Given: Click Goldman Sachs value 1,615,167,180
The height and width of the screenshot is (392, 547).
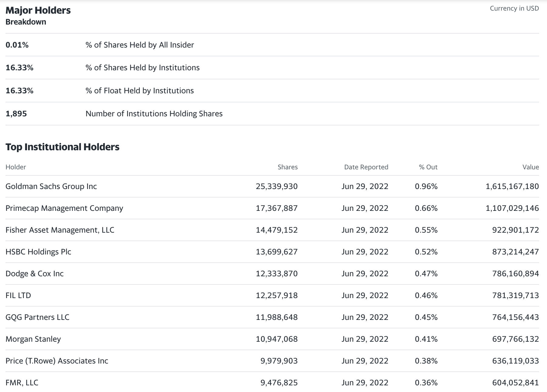Looking at the screenshot, I should coord(512,186).
